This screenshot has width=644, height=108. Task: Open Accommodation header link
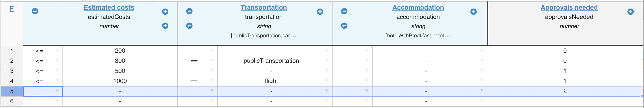click(x=418, y=7)
